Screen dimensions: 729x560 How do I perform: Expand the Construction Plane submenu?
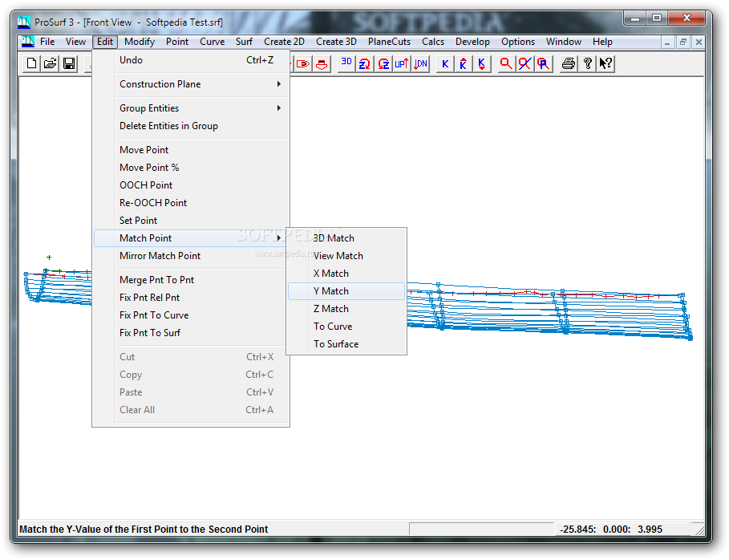pyautogui.click(x=191, y=84)
